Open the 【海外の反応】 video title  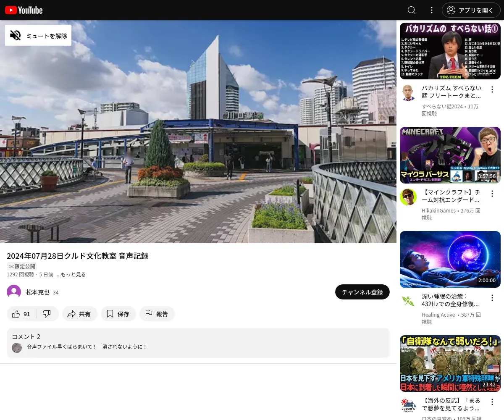[x=451, y=404]
